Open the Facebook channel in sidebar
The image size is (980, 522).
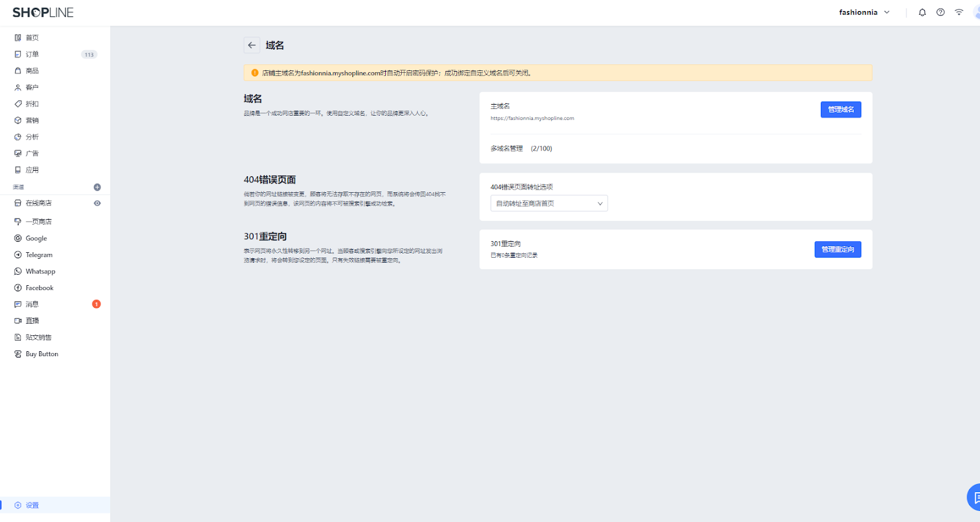point(39,288)
